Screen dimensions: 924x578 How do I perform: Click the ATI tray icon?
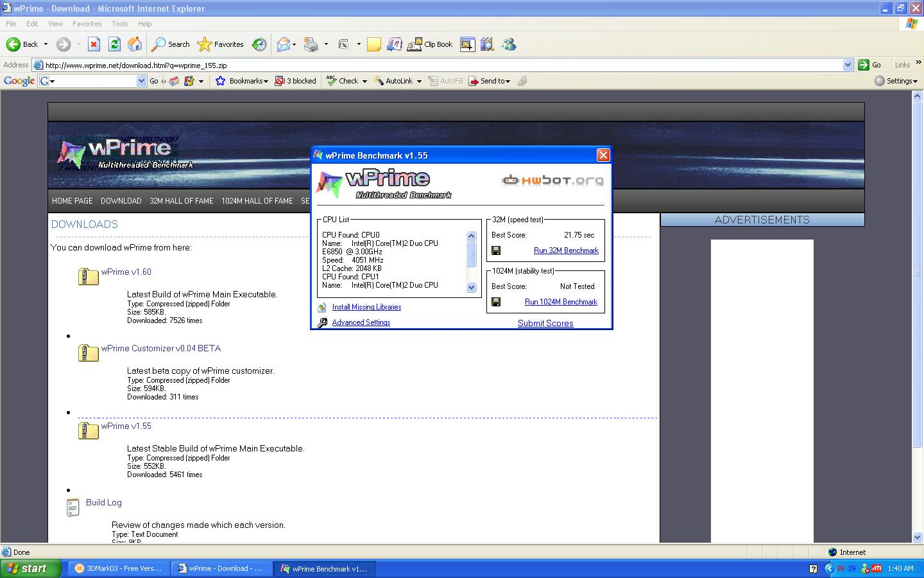pyautogui.click(x=876, y=568)
